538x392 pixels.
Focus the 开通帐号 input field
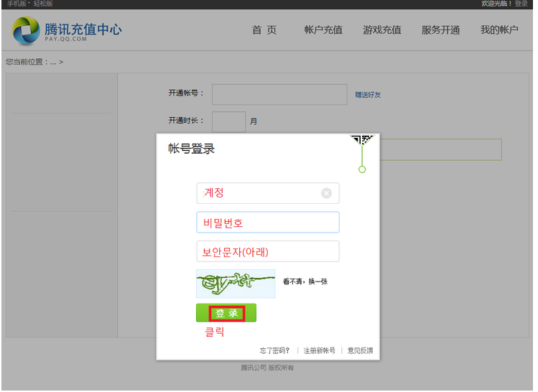coord(279,94)
